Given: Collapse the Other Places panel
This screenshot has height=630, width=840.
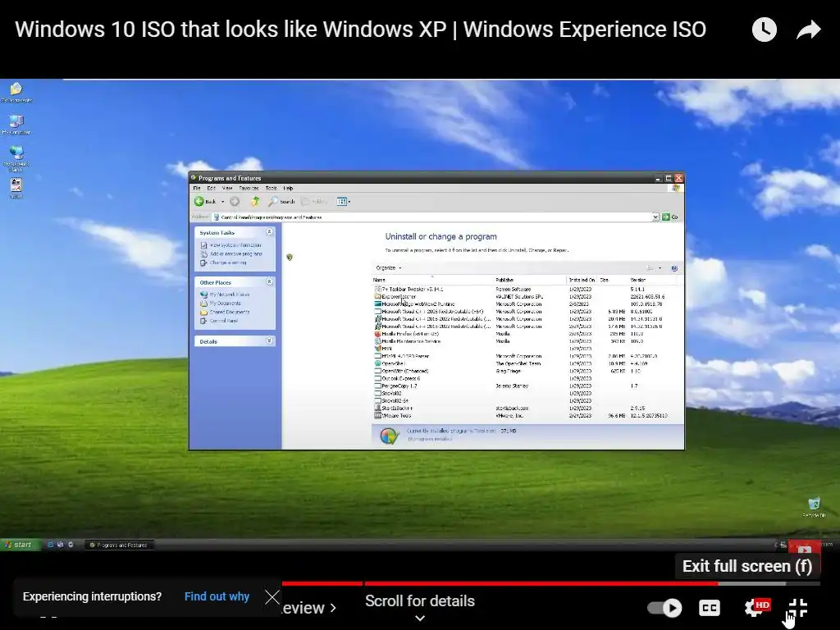Looking at the screenshot, I should pyautogui.click(x=269, y=282).
